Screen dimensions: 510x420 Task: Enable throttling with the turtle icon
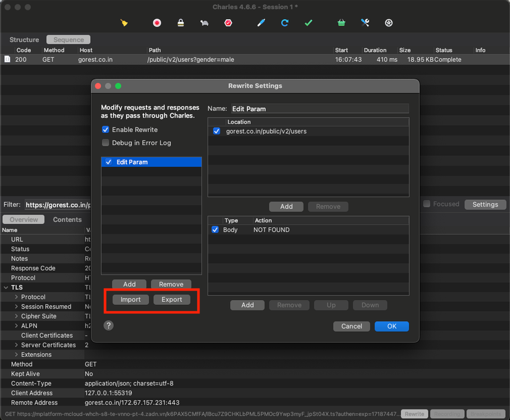(x=204, y=23)
